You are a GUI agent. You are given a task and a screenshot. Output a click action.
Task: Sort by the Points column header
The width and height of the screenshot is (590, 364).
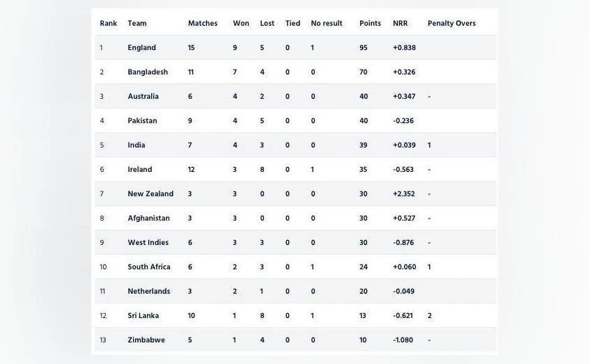point(370,23)
